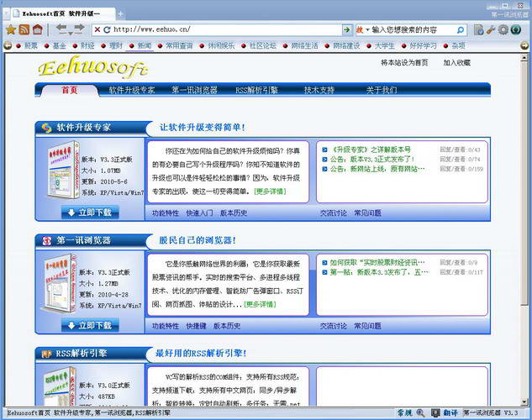
Task: Open 更多详情 link in 第一讯浏览器 description
Action: (260, 304)
